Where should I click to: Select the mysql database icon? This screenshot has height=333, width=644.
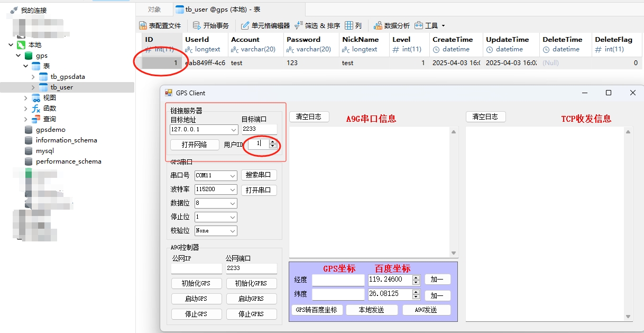29,151
